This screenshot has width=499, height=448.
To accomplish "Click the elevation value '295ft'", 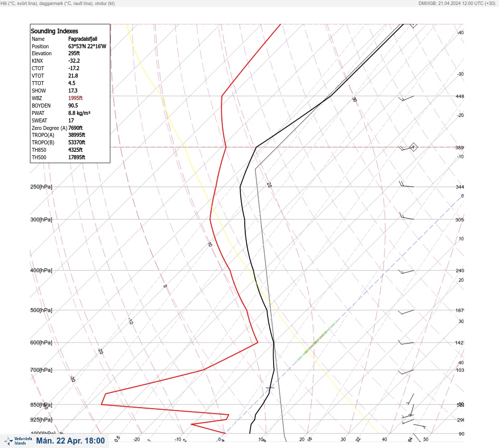I will (74, 53).
